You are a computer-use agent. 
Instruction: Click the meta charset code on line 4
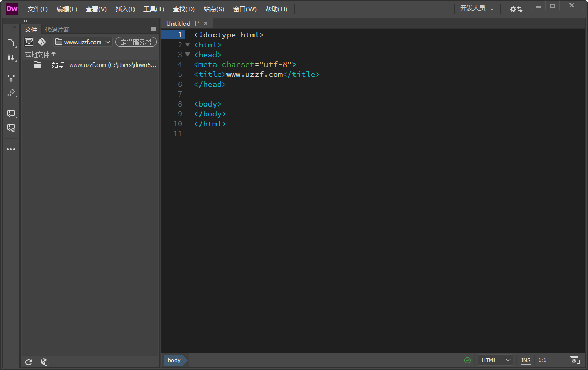click(245, 64)
